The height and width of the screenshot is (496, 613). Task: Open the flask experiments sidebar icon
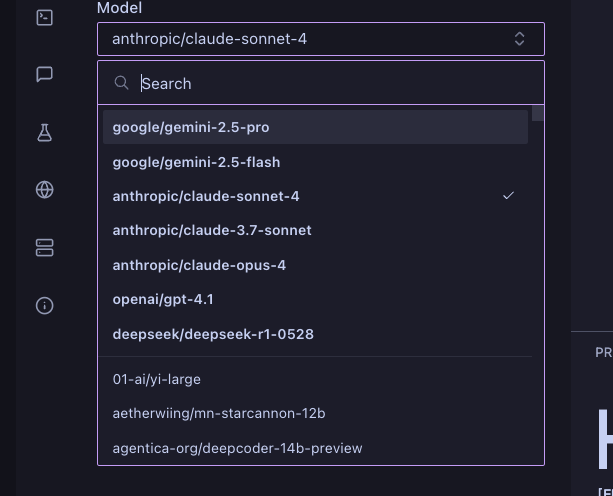point(44,132)
